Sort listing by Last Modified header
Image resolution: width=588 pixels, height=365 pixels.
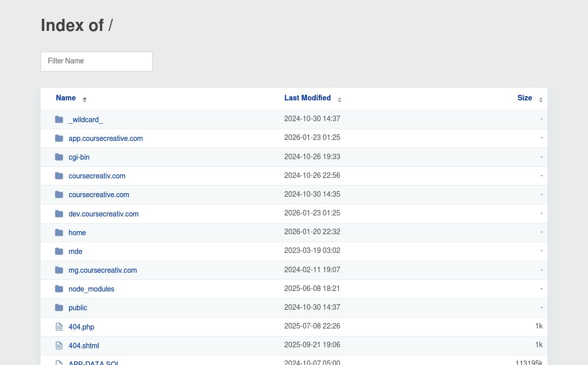coord(307,98)
